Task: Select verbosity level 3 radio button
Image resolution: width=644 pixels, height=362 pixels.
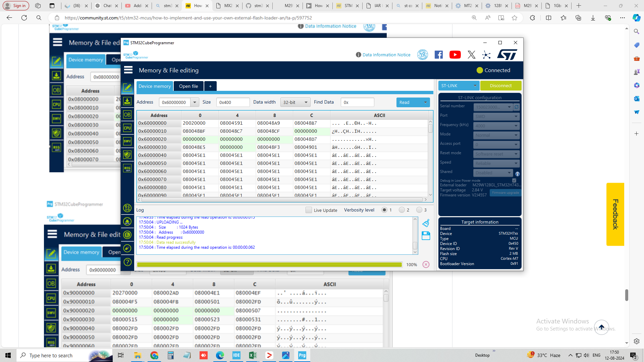Action: [x=419, y=210]
